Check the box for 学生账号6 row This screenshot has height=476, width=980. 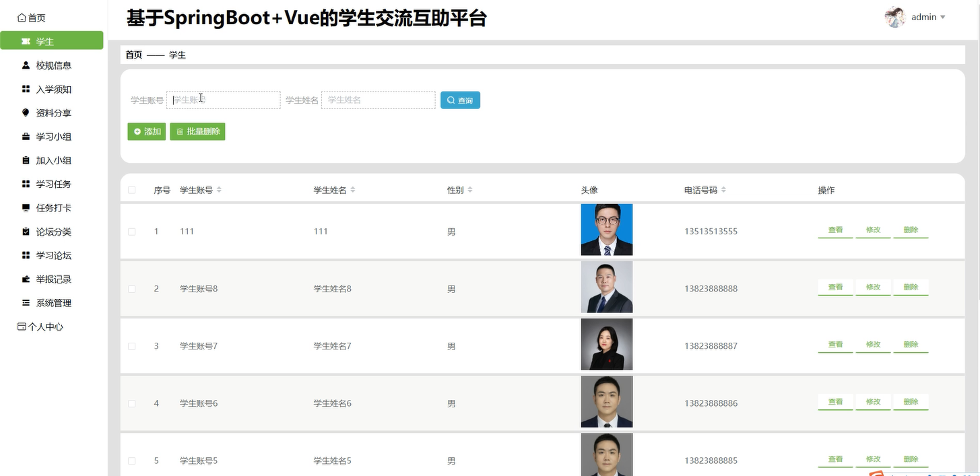(132, 403)
